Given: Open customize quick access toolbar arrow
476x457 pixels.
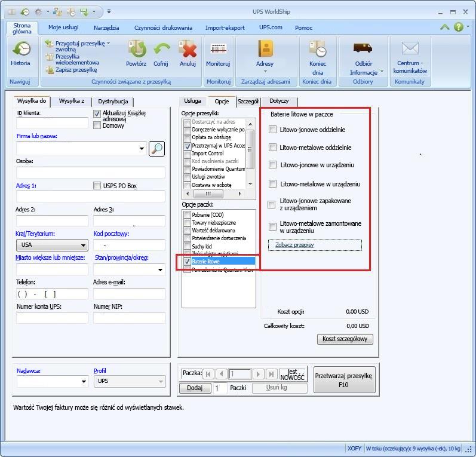Looking at the screenshot, I should click(109, 11).
